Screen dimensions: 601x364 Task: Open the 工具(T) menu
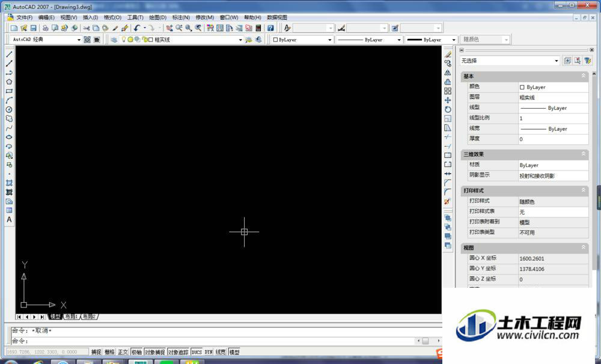135,17
